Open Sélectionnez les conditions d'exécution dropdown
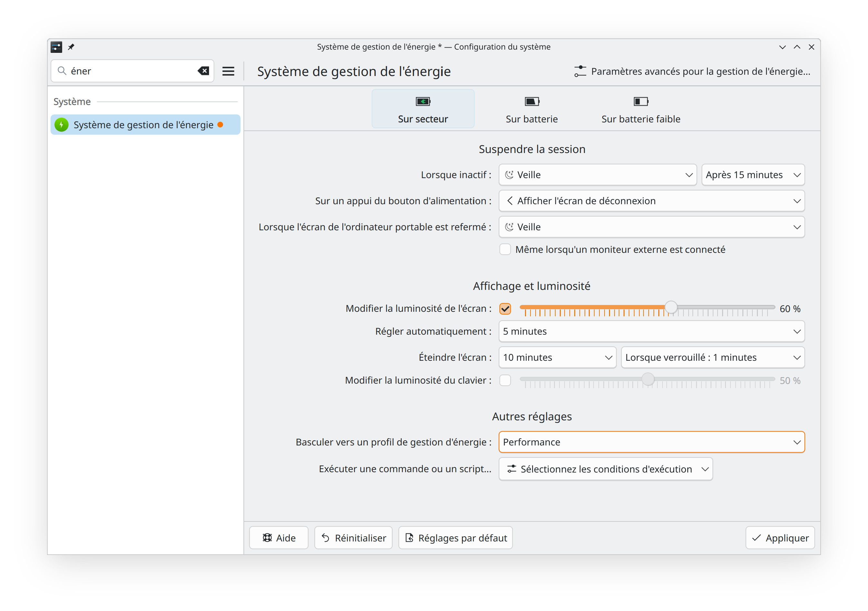The height and width of the screenshot is (611, 868). coord(606,469)
